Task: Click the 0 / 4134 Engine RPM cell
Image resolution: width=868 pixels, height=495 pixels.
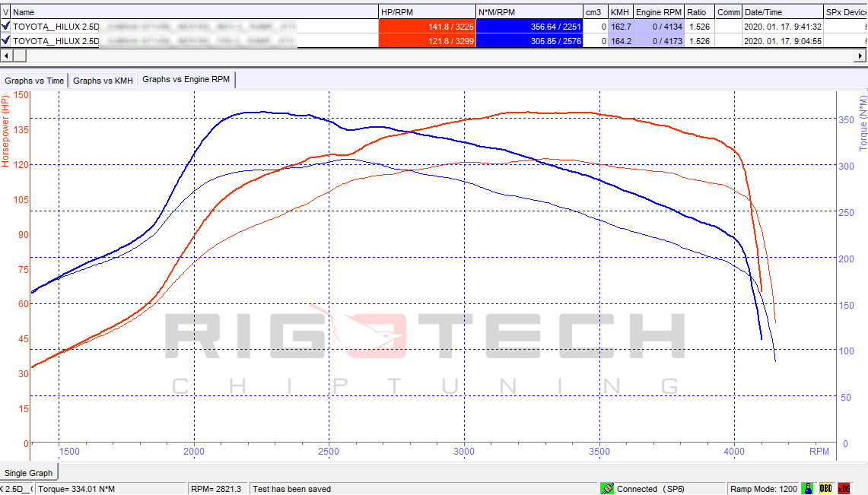Action: coord(659,26)
